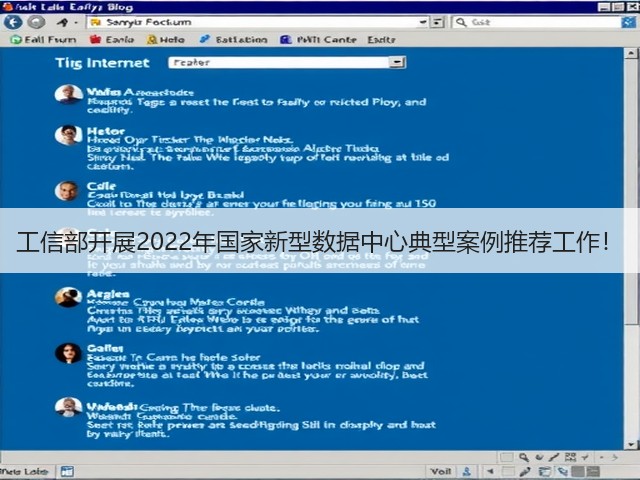
Task: Click the 'Feater' combo box arrow button
Action: pos(396,62)
